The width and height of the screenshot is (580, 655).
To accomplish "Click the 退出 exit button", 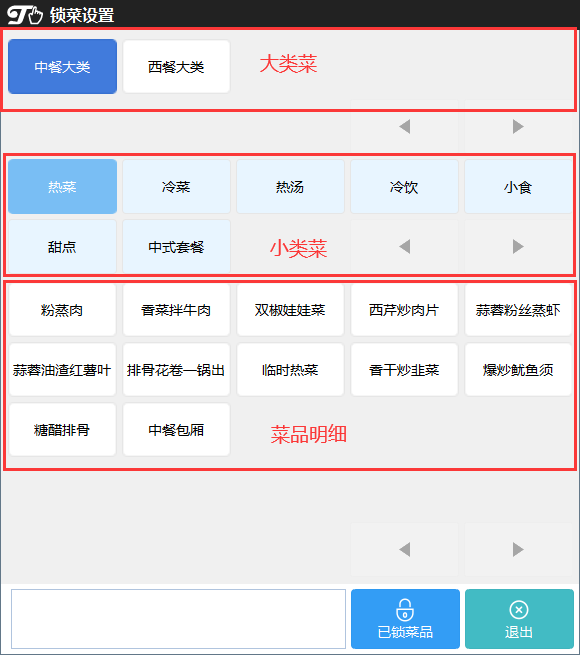I will [519, 619].
